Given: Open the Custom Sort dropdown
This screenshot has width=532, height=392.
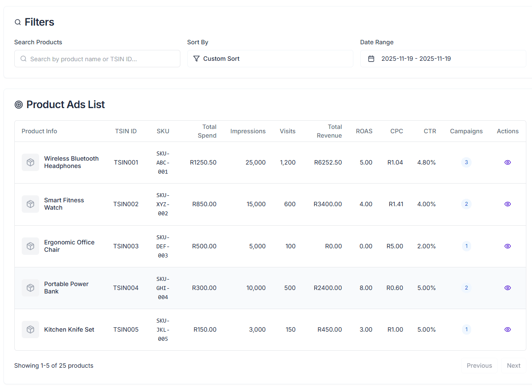Looking at the screenshot, I should [270, 58].
